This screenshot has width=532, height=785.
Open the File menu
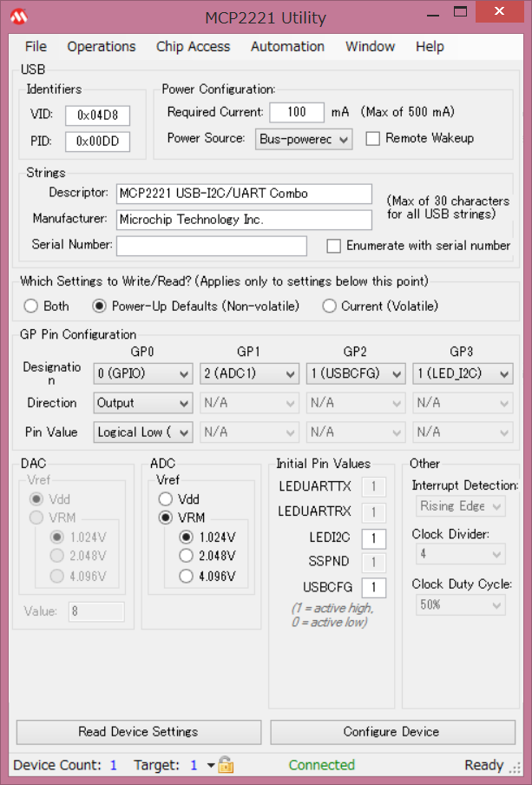coord(36,47)
